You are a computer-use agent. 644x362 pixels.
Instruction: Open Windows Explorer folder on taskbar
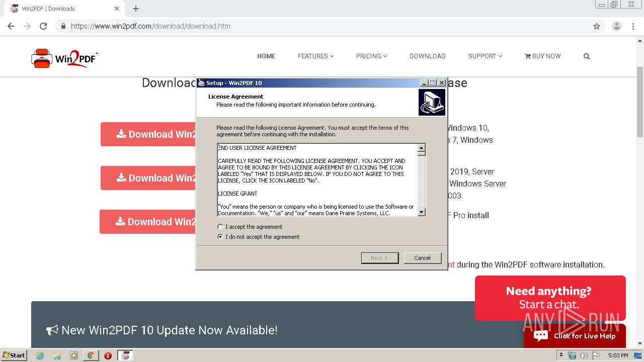(57, 355)
